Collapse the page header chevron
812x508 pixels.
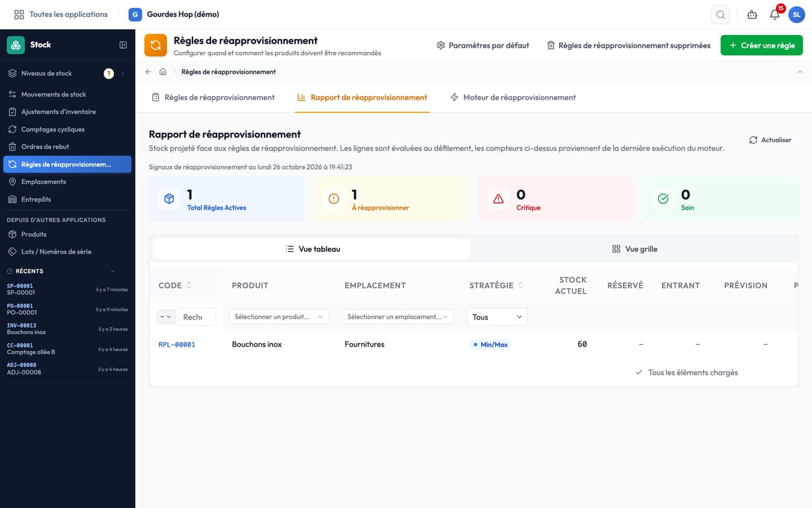point(800,72)
